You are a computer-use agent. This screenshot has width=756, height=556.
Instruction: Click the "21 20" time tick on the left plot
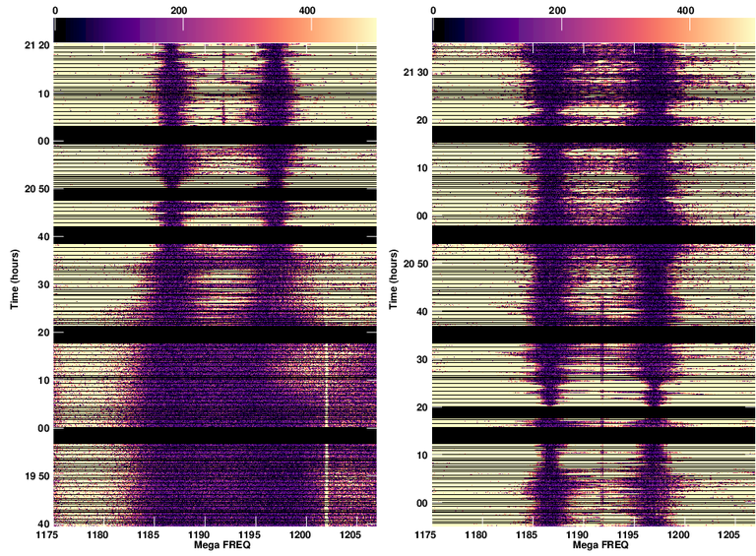coord(35,46)
